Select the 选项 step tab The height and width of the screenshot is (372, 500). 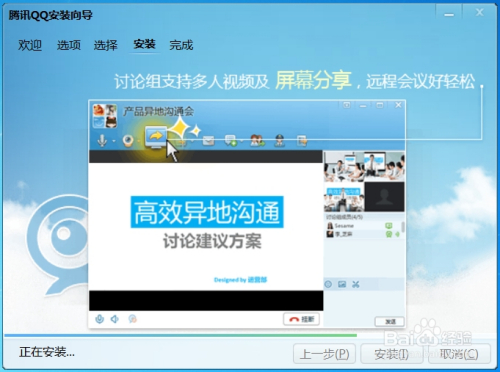(x=69, y=45)
